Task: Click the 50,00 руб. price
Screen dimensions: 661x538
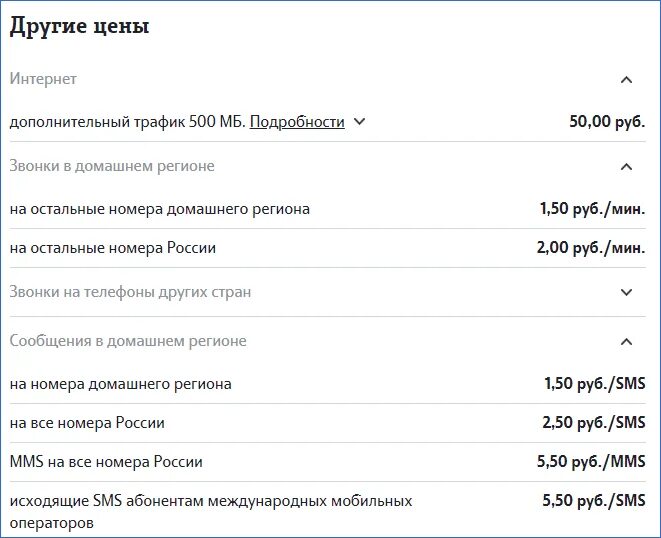Action: coord(607,121)
